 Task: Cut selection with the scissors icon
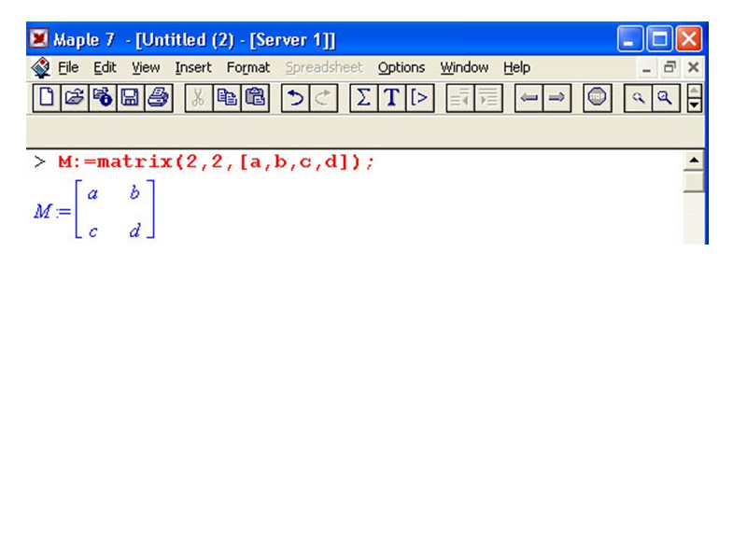tap(199, 98)
